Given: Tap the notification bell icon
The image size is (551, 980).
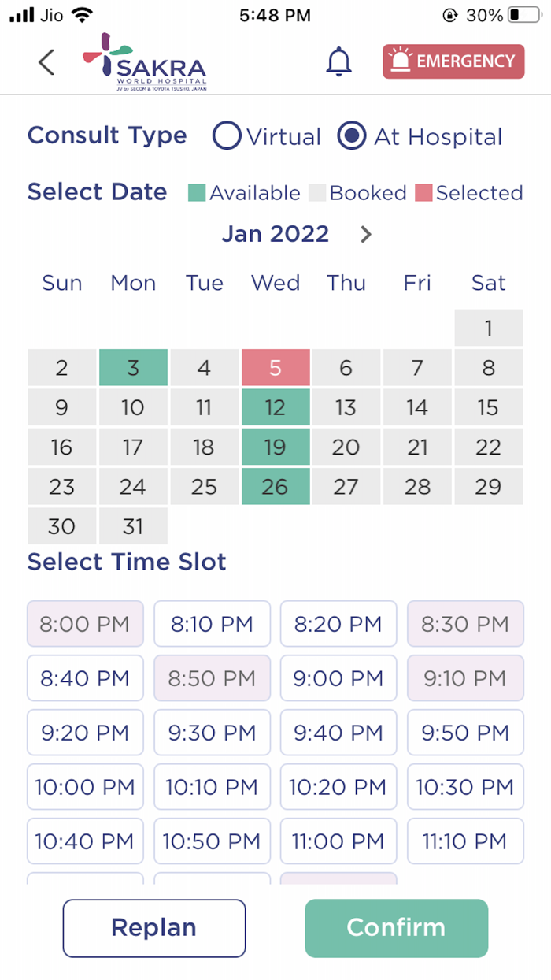Looking at the screenshot, I should point(338,61).
